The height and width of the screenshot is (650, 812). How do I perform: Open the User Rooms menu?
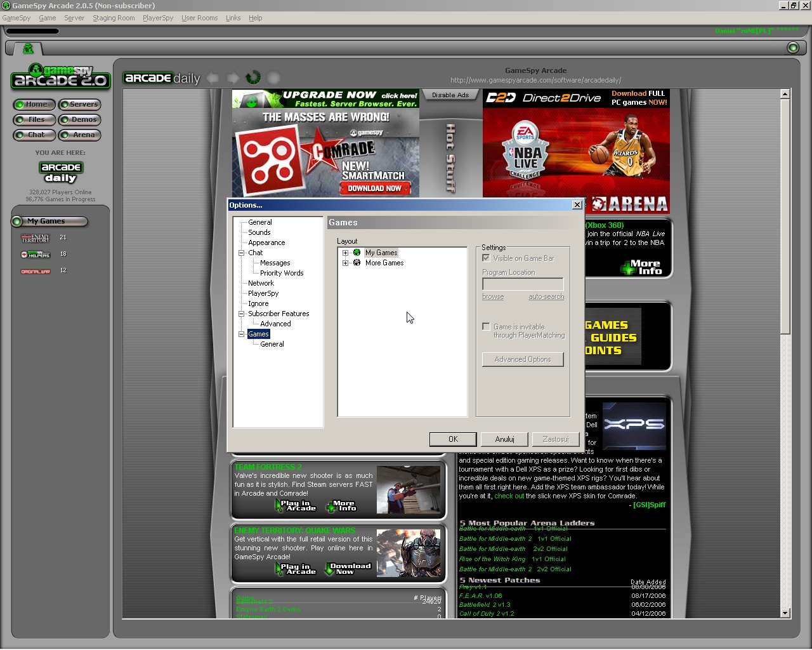pos(200,18)
